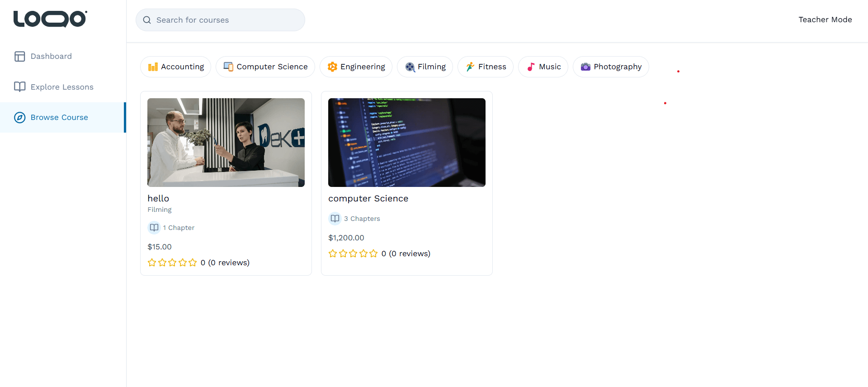Image resolution: width=868 pixels, height=387 pixels.
Task: Filter courses by Computer Science
Action: 265,67
